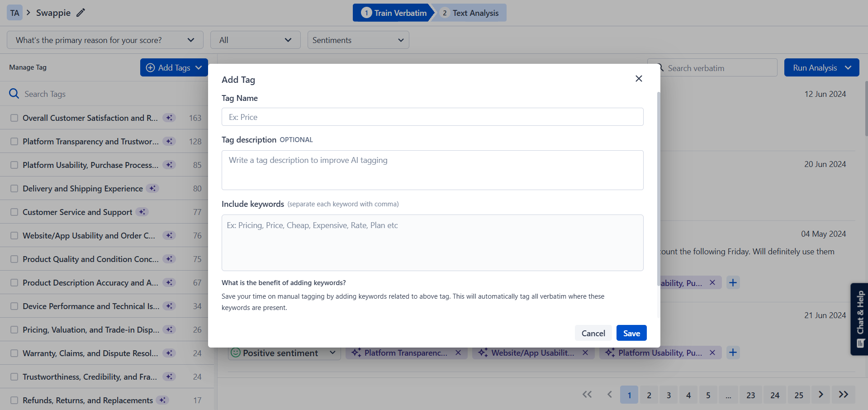Screen dimensions: 868x410
Task: Click the AI sparkle badge on Delivery and Shipping Experience
Action: (x=153, y=188)
